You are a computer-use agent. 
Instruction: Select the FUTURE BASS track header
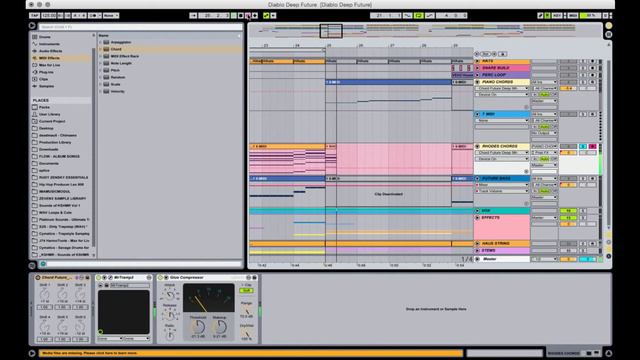coord(502,178)
